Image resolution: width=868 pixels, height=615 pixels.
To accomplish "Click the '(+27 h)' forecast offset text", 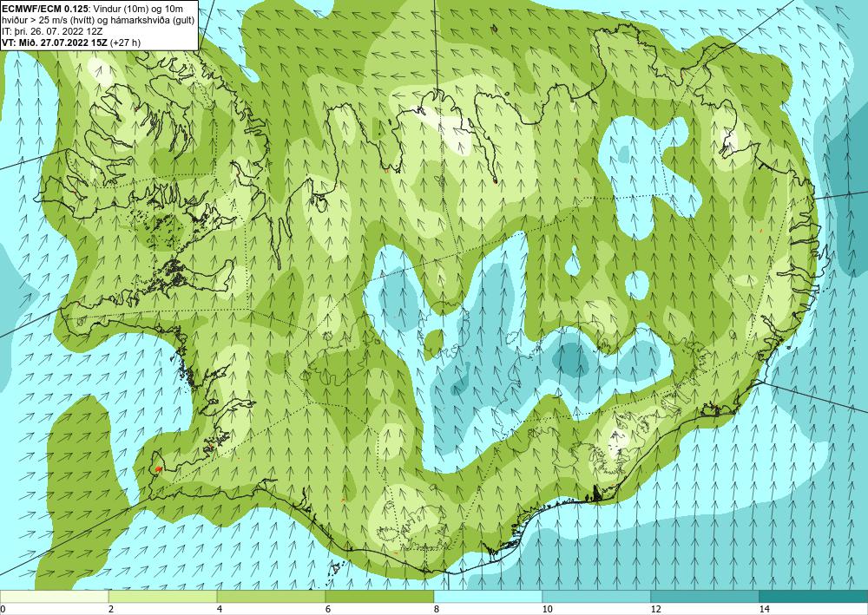I will (126, 43).
